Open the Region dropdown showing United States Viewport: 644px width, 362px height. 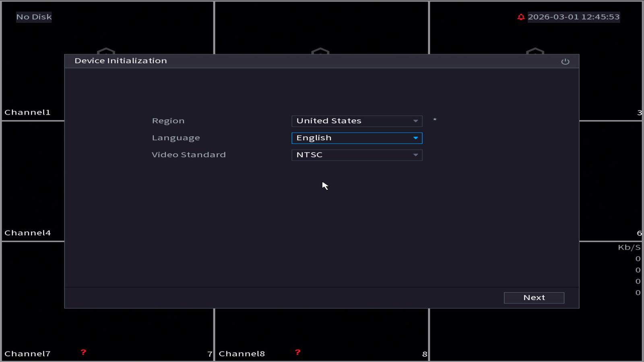(357, 121)
